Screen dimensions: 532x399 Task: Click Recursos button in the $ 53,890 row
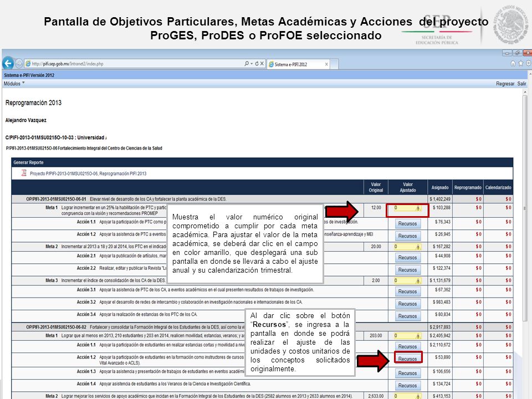407,359
